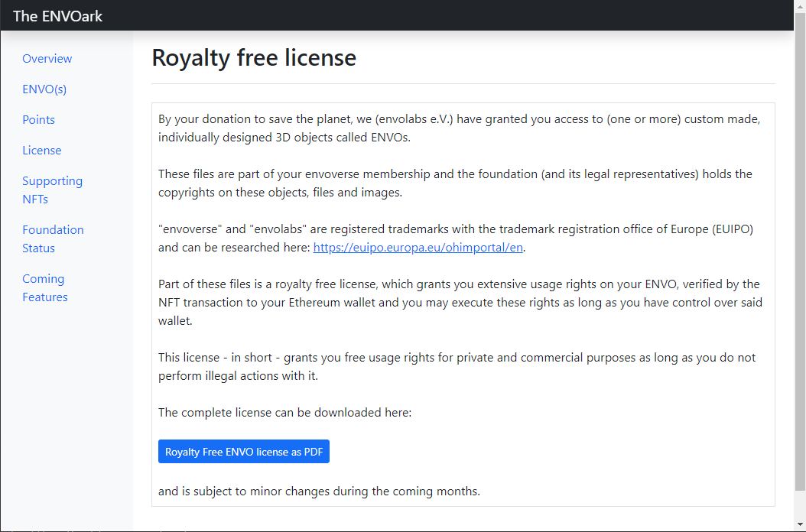
Task: Download Royalty Free ENVO license as PDF
Action: [x=244, y=451]
